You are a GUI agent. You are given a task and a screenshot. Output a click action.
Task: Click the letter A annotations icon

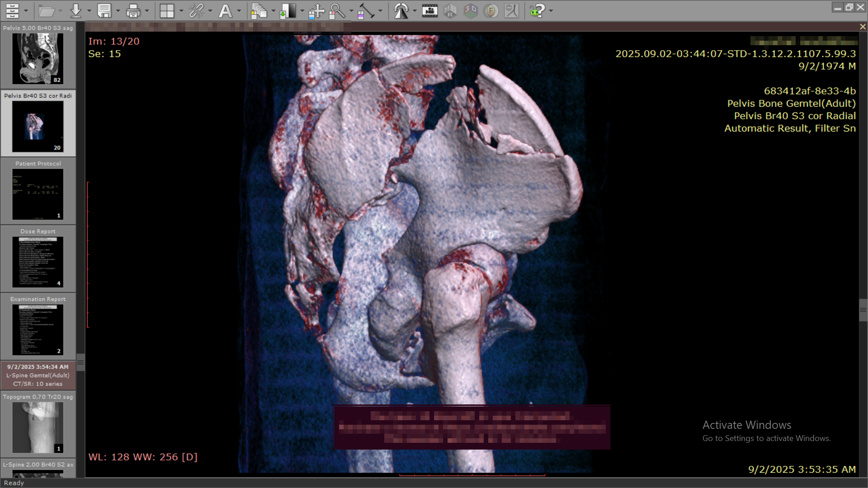click(225, 10)
